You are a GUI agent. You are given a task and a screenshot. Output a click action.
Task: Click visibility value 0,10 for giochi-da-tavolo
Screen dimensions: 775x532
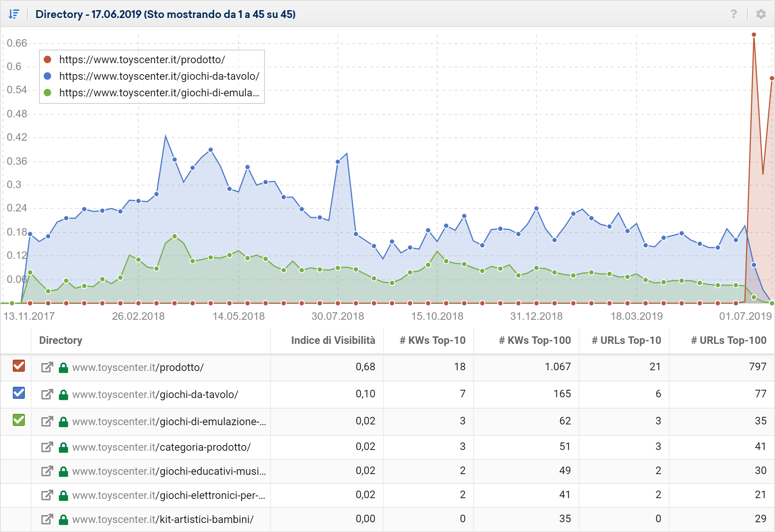pyautogui.click(x=365, y=394)
